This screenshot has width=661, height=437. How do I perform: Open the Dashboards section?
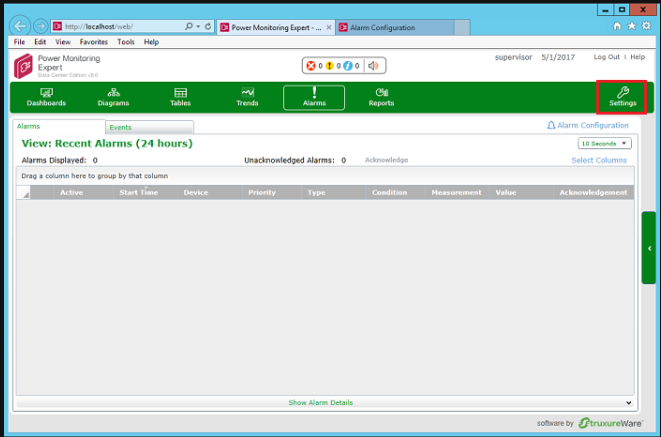click(x=46, y=97)
